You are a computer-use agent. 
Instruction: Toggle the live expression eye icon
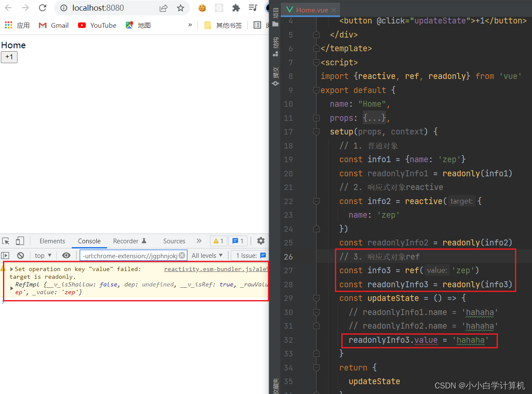pos(66,255)
